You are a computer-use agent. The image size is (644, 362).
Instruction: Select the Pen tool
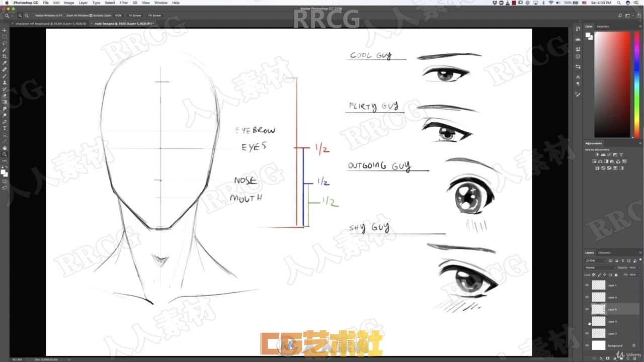tap(5, 122)
